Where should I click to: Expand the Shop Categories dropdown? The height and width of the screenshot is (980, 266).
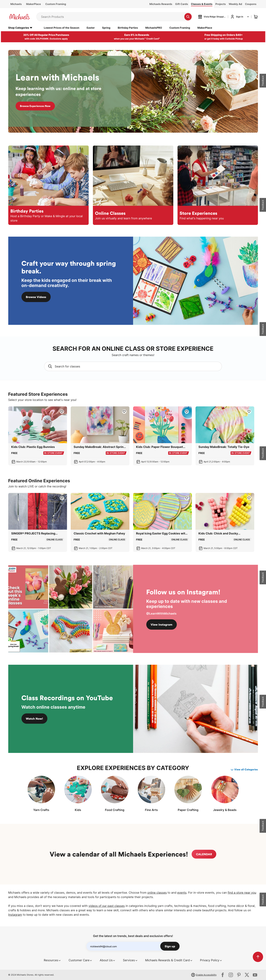[x=20, y=28]
